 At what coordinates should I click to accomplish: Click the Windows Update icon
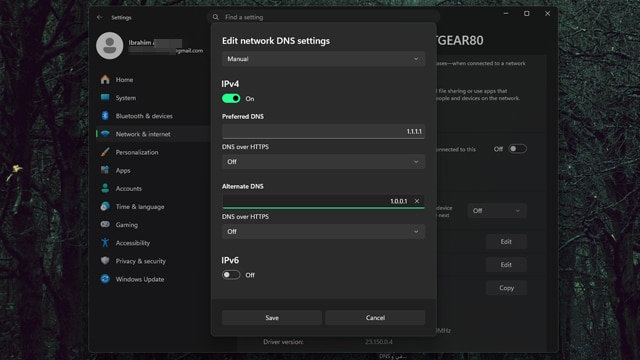(105, 279)
